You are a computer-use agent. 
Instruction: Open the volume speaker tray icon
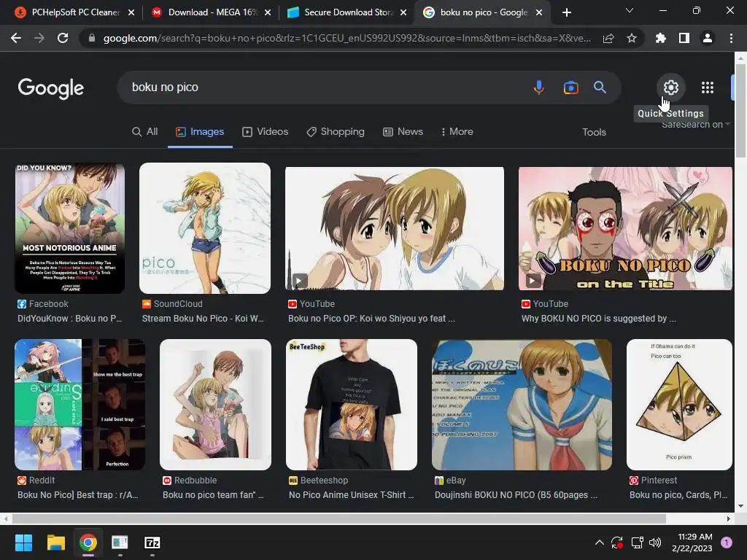655,542
